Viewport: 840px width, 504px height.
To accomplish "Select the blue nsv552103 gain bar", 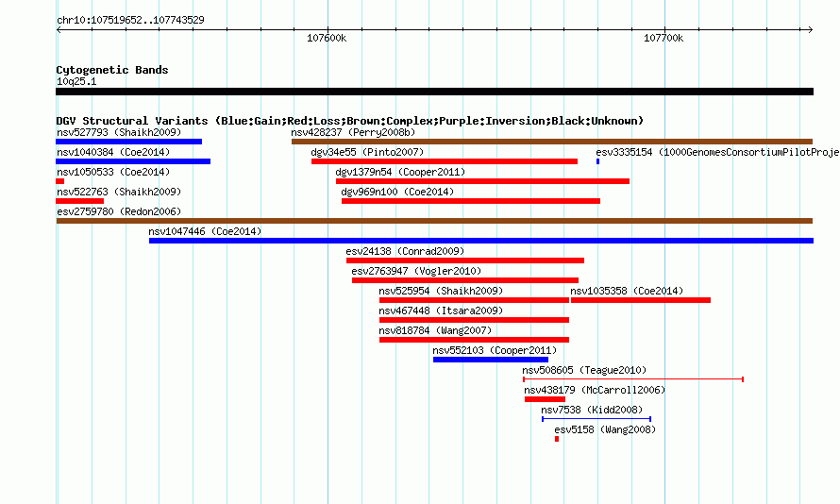I will (491, 360).
